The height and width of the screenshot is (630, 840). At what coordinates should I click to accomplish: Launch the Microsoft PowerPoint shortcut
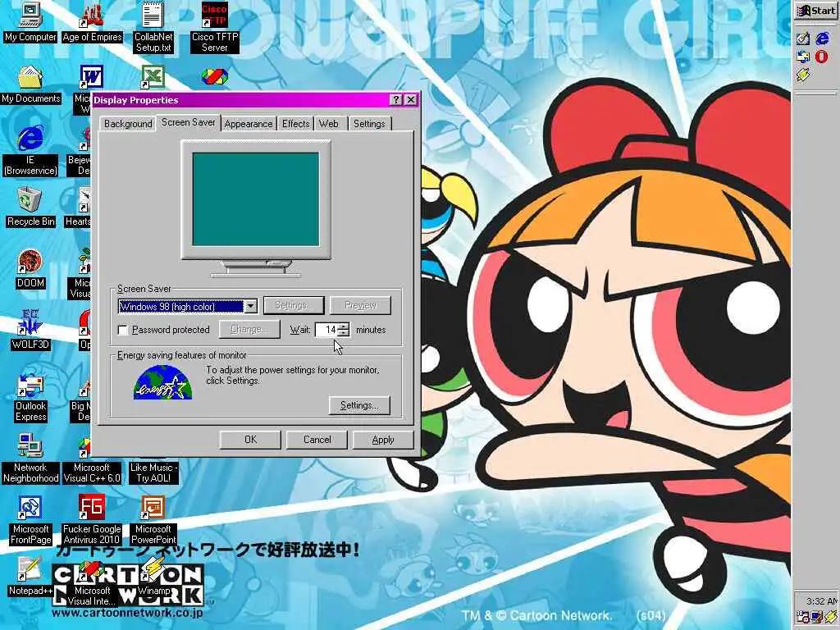coord(153,519)
